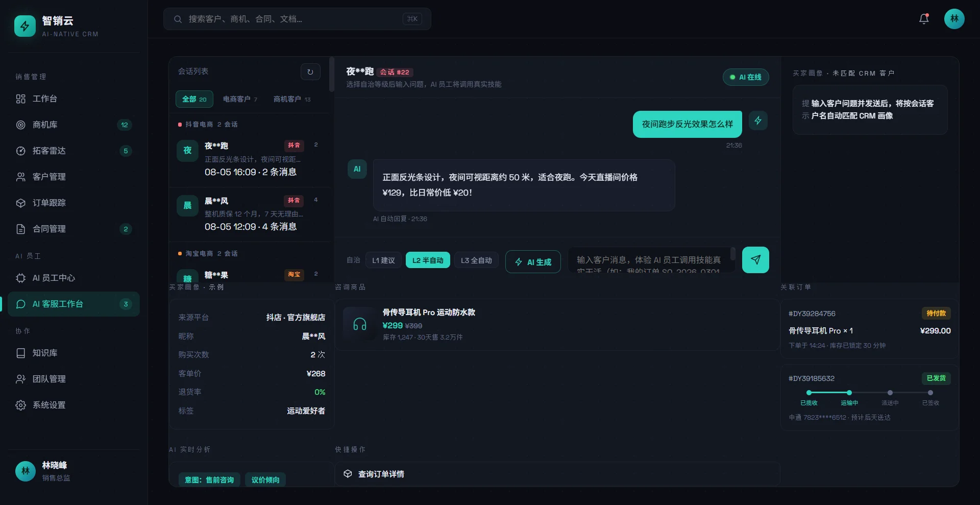980x505 pixels.
Task: Open 系统设置 gear icon
Action: [20, 405]
